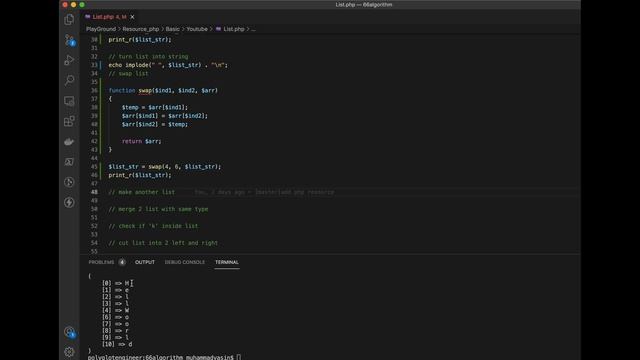Click the '// turn list into string' comment
The height and width of the screenshot is (360, 640).
click(x=149, y=56)
